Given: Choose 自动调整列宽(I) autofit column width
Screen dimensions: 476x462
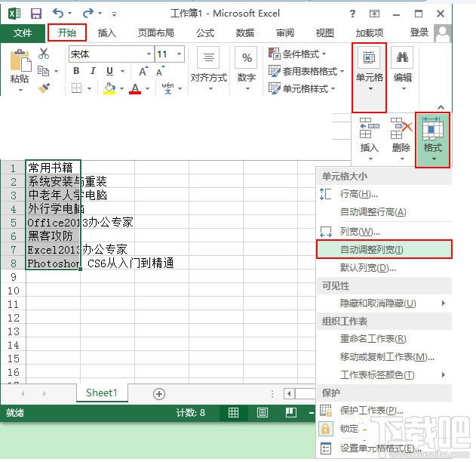Looking at the screenshot, I should click(x=384, y=249).
